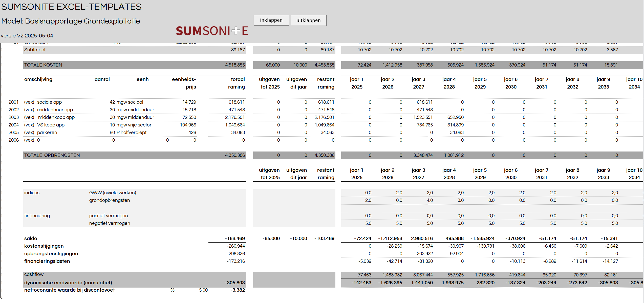Click the plus symbol in Sumsonite logo
The height and width of the screenshot is (303, 644).
236,31
